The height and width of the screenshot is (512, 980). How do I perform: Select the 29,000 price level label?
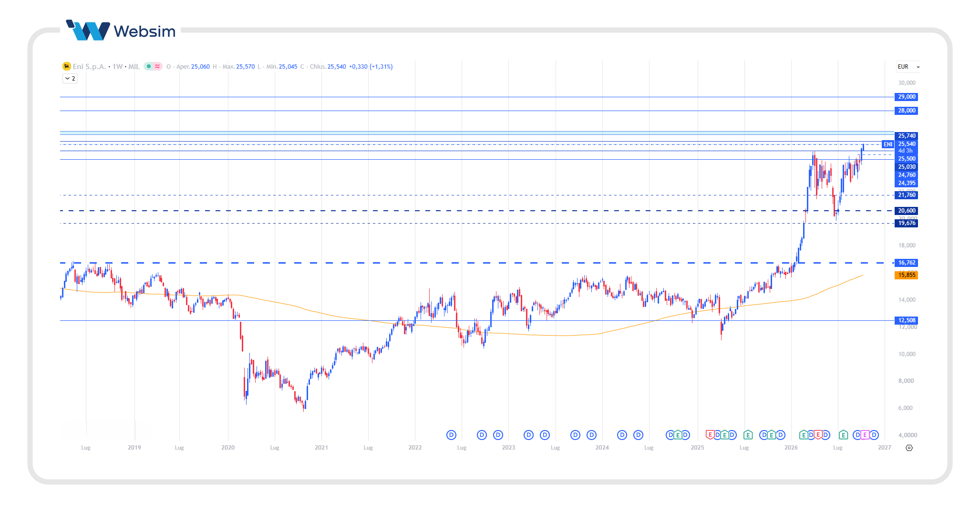tap(906, 97)
